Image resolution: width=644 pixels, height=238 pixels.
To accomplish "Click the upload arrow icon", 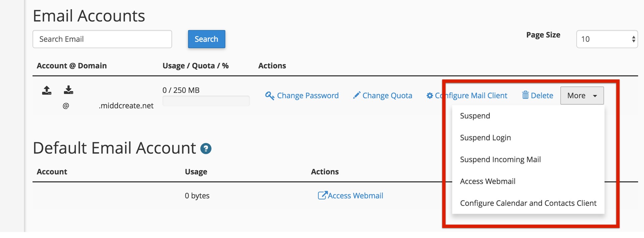I will click(47, 90).
